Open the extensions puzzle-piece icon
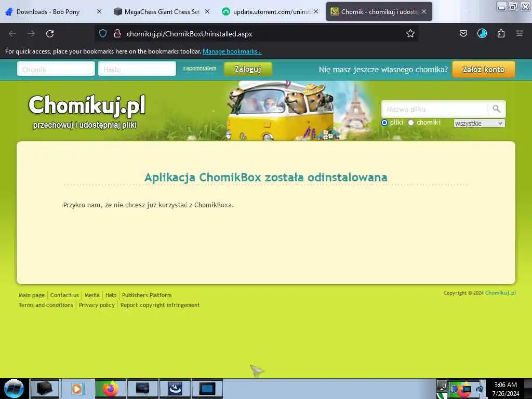 501,33
